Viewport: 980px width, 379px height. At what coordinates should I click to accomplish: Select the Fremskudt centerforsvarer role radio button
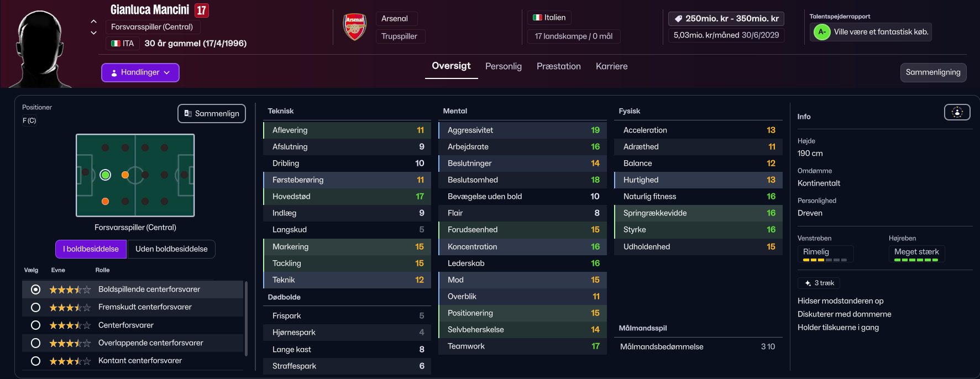[36, 307]
